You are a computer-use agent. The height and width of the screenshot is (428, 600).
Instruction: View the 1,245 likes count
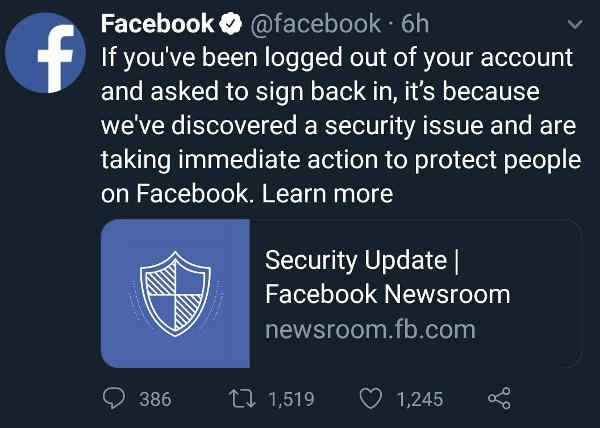420,399
